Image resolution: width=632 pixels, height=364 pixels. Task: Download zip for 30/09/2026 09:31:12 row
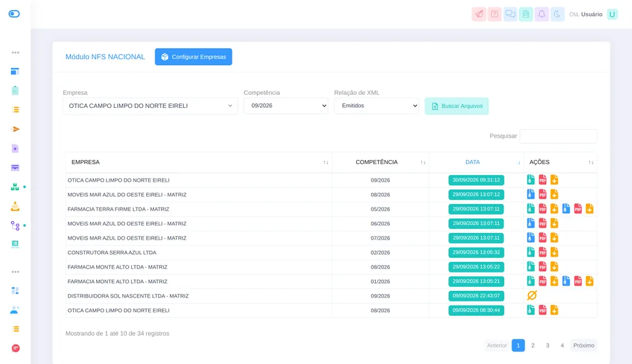[531, 180]
